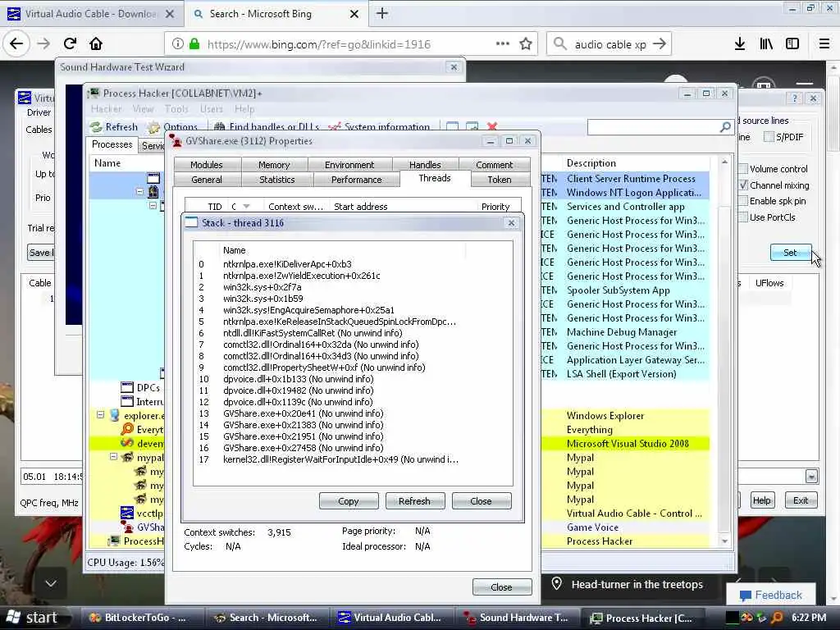This screenshot has height=630, width=840.
Task: Click the page info icon in address bar
Action: [x=178, y=44]
